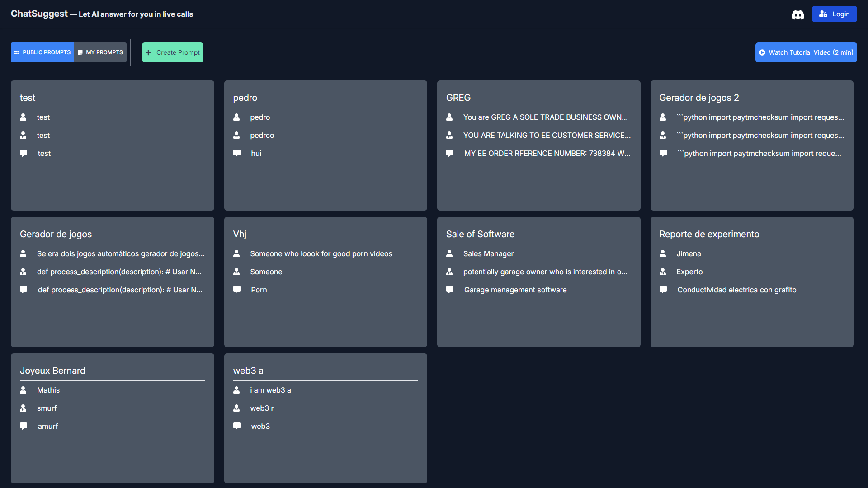Open the Reporte de experimento card title
868x488 pixels.
pos(709,234)
